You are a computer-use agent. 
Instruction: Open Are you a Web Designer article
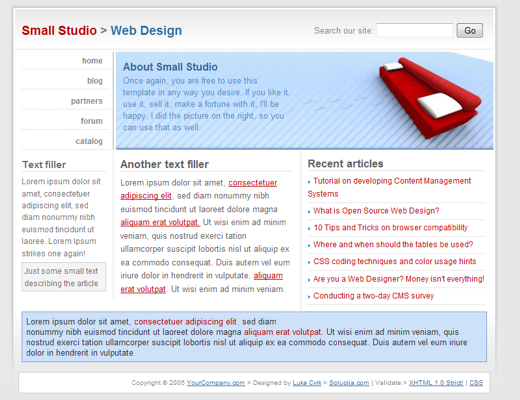click(x=399, y=279)
